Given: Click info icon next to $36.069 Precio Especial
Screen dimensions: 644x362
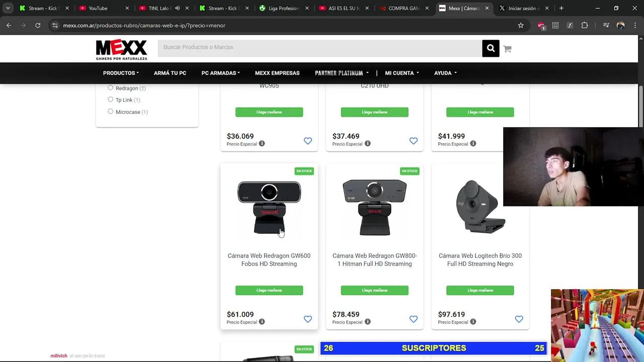Looking at the screenshot, I should tap(262, 144).
